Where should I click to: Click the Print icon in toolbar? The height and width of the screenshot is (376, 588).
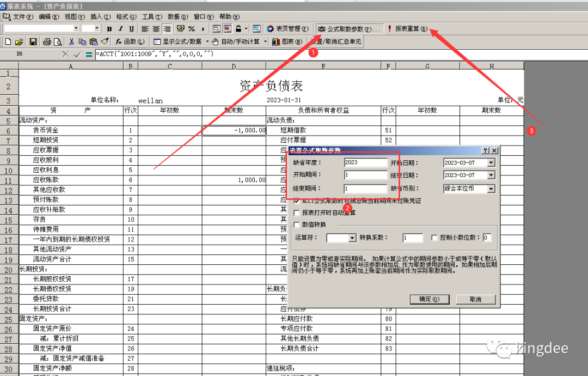pyautogui.click(x=47, y=41)
